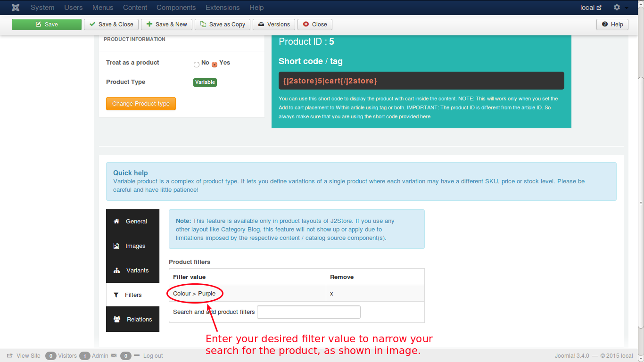Remove the Colour > Purple filter
644x362 pixels.
click(x=331, y=294)
